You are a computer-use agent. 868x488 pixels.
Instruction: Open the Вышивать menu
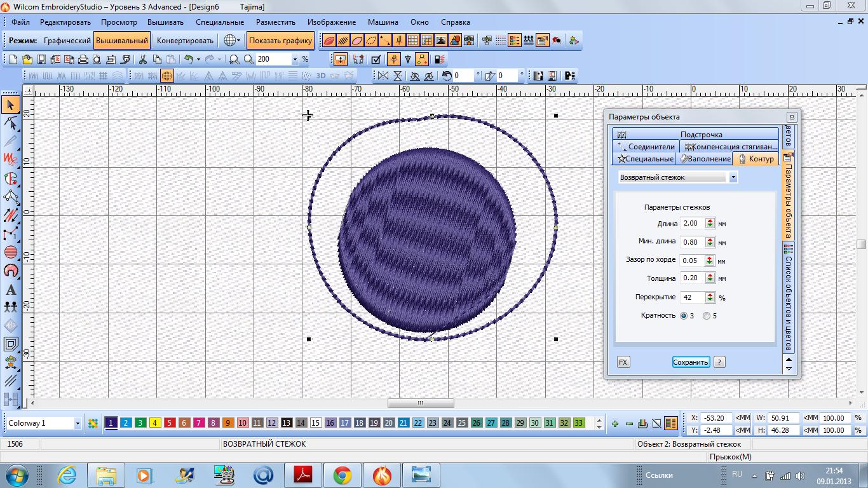tap(165, 22)
